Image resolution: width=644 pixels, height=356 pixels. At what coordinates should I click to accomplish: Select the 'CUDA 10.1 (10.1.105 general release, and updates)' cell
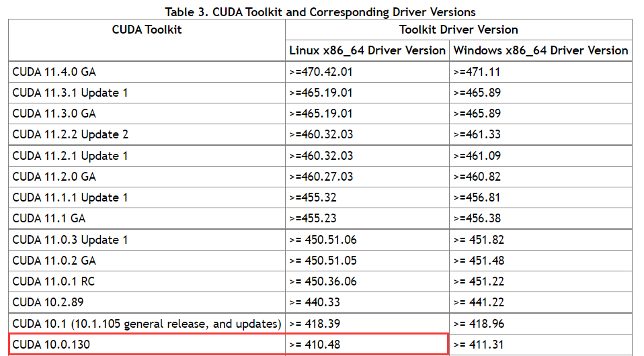click(147, 324)
